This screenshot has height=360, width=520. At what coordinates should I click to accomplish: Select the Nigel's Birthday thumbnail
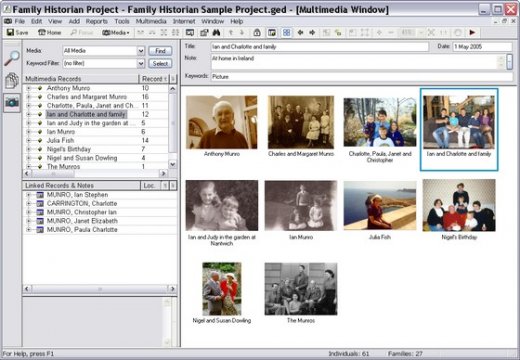[459, 206]
